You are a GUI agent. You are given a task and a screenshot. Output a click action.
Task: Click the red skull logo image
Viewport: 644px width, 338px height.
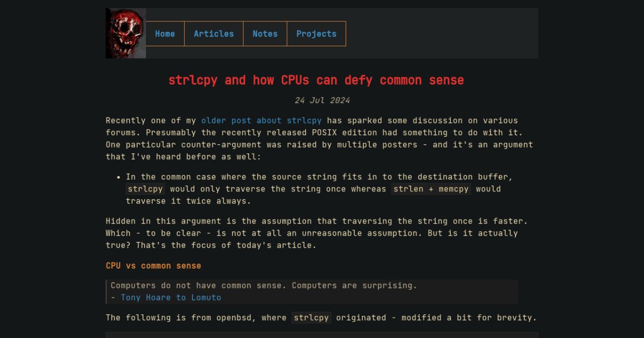[126, 33]
